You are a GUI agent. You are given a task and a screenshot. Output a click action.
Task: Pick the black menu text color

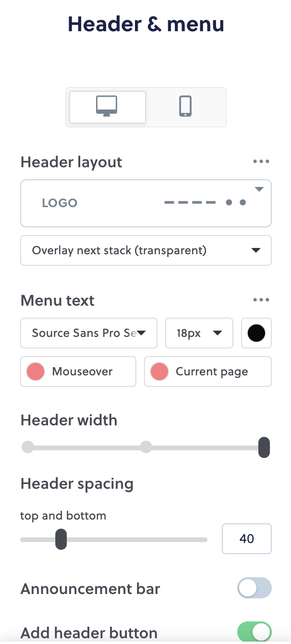coord(256,333)
